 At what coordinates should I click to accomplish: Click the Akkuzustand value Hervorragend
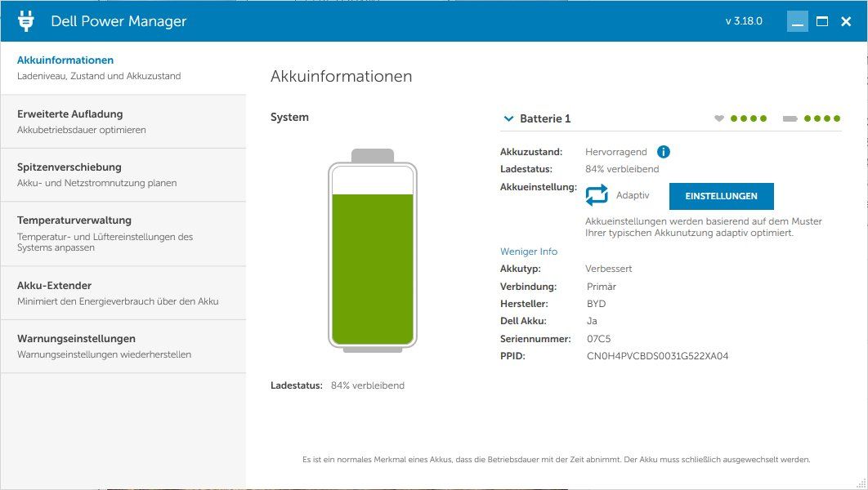pyautogui.click(x=616, y=152)
